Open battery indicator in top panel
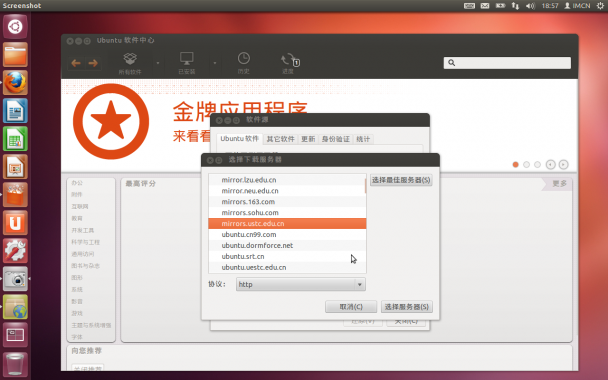This screenshot has height=380, width=608. pos(500,6)
